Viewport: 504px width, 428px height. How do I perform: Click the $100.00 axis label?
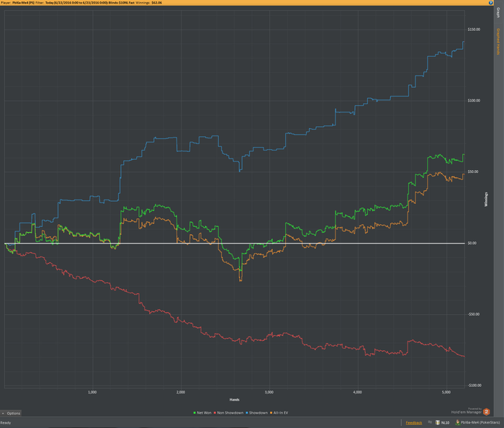pos(474,101)
